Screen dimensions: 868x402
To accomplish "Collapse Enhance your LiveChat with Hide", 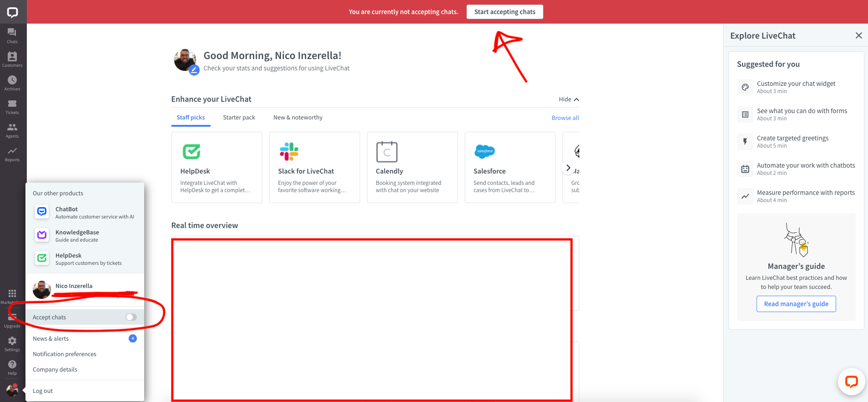I will click(569, 99).
